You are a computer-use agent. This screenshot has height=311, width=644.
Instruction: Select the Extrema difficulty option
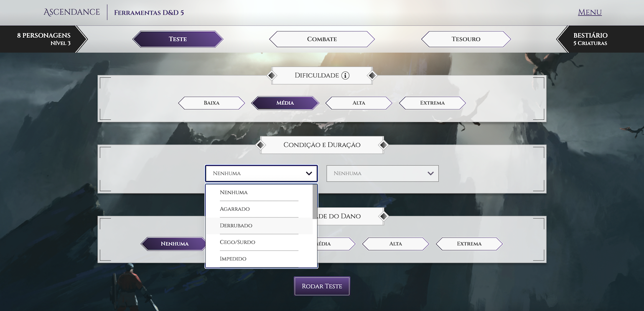(x=432, y=103)
